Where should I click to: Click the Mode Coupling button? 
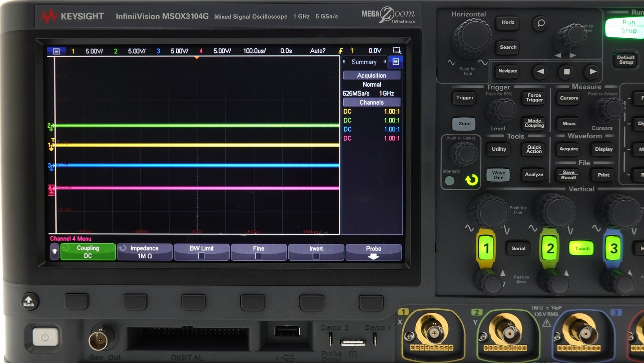click(534, 123)
